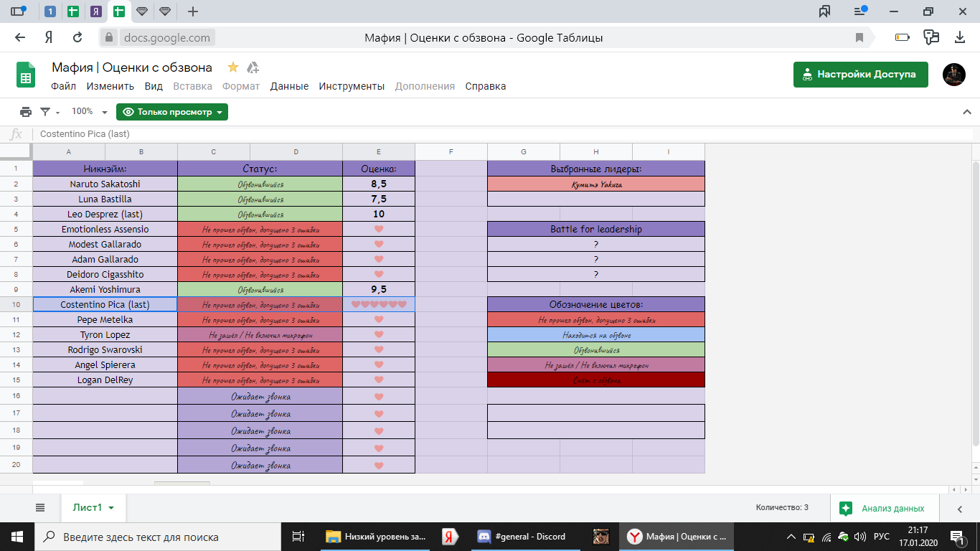Open the Yandex browser icon in the taskbar

pyautogui.click(x=449, y=537)
